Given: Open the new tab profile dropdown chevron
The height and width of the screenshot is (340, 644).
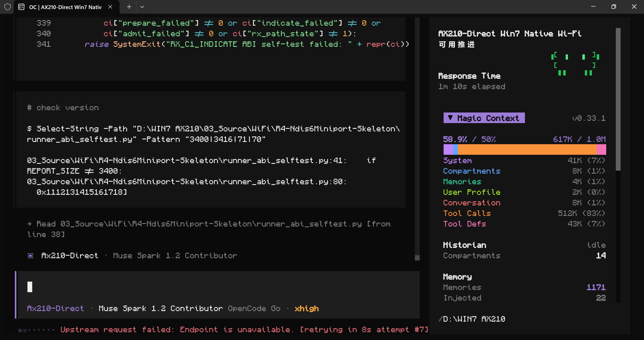Looking at the screenshot, I should point(142,7).
